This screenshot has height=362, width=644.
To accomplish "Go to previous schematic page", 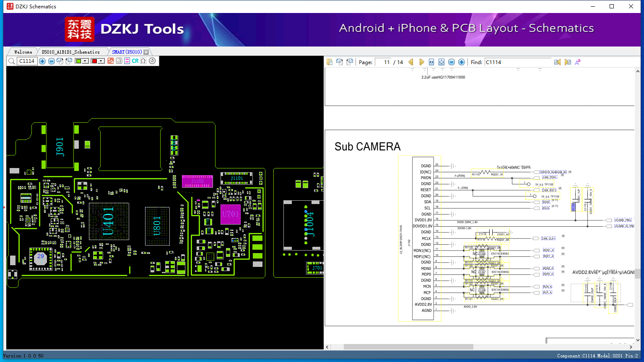I will (x=411, y=62).
